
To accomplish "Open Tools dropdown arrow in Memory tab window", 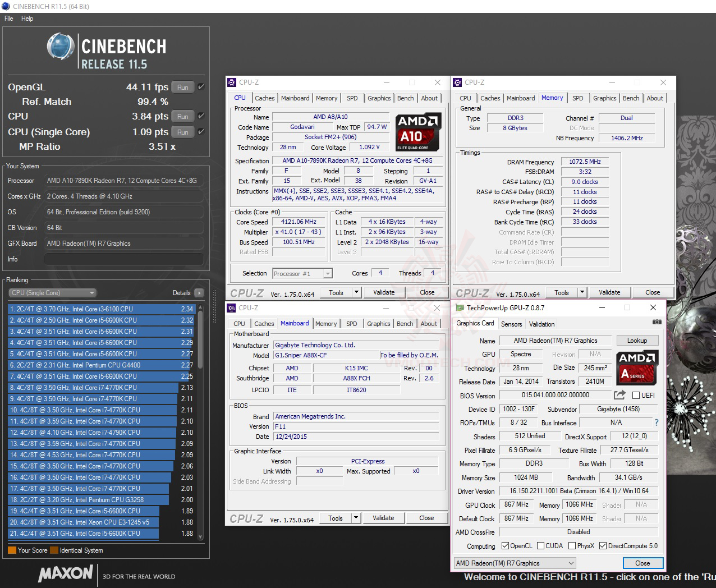I will (x=582, y=292).
